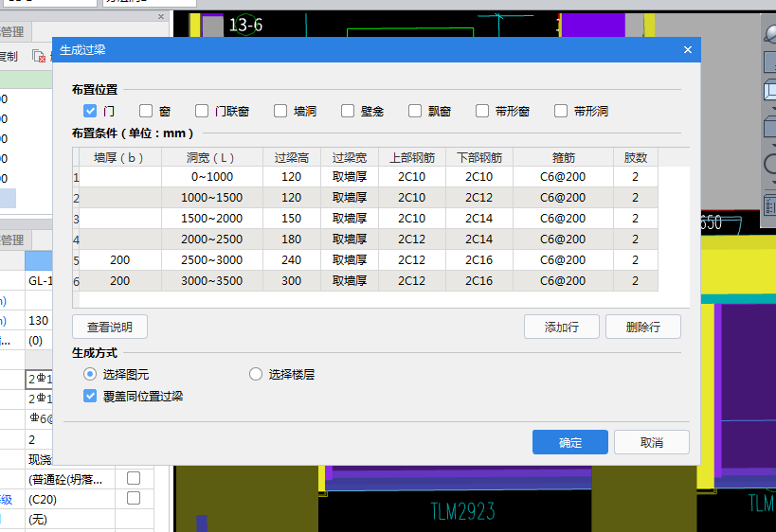Click empty 墙厚 cell in row 1

point(119,177)
